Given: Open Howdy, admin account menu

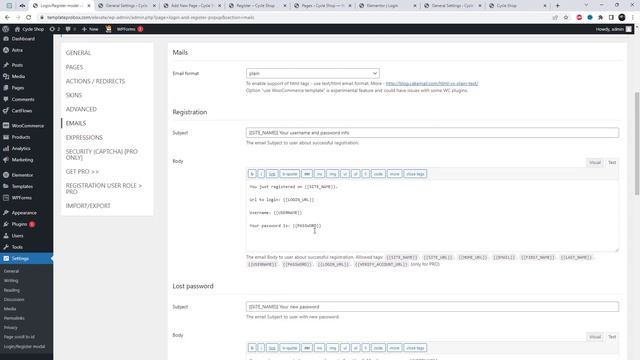Looking at the screenshot, I should [x=613, y=29].
